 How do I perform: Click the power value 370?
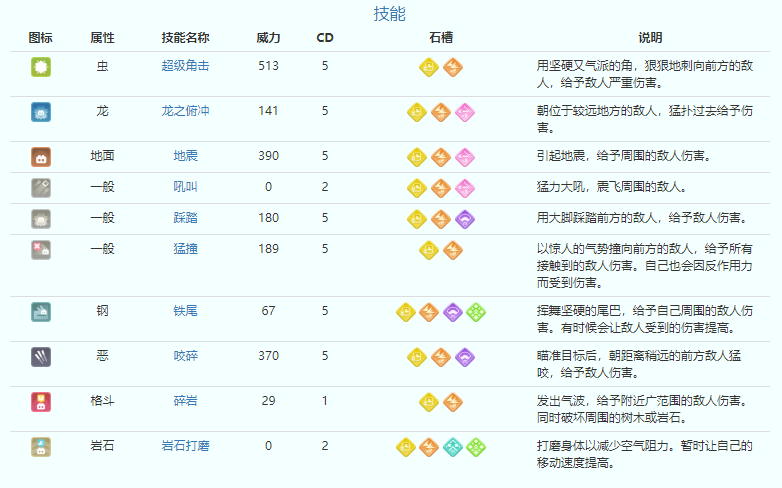point(268,356)
